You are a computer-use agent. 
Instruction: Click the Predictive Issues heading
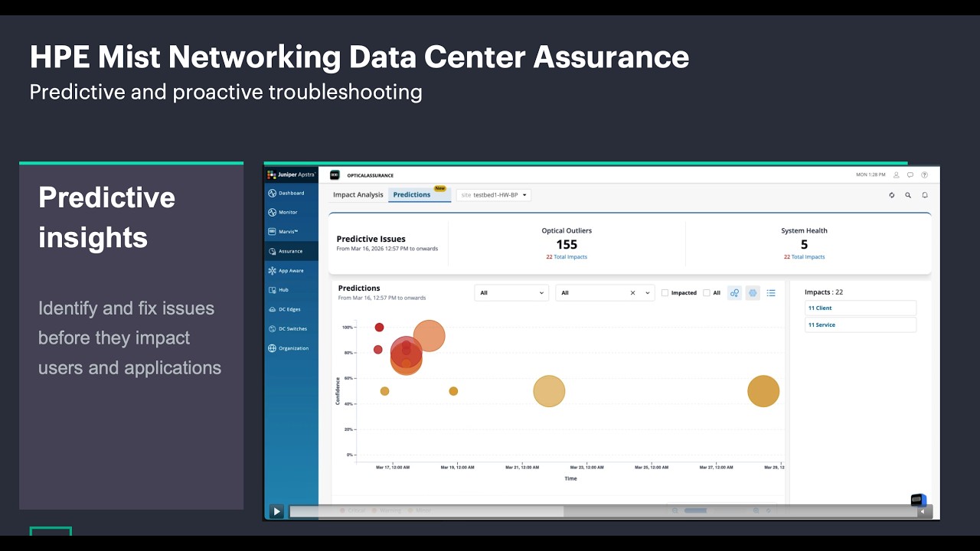pos(371,239)
